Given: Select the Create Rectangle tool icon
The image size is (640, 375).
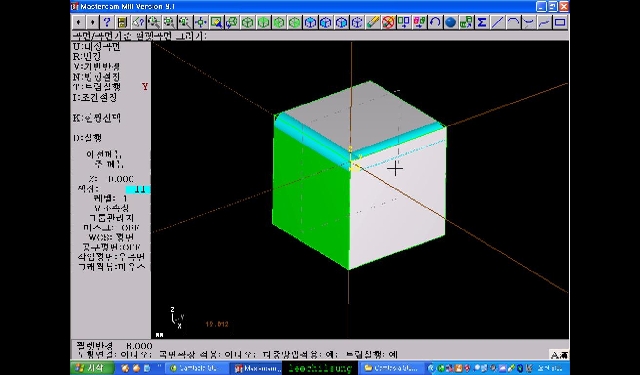Looking at the screenshot, I should point(560,22).
